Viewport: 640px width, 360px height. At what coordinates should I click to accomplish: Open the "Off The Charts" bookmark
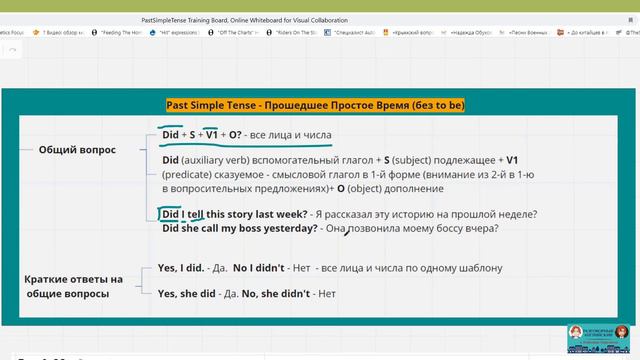click(x=233, y=33)
